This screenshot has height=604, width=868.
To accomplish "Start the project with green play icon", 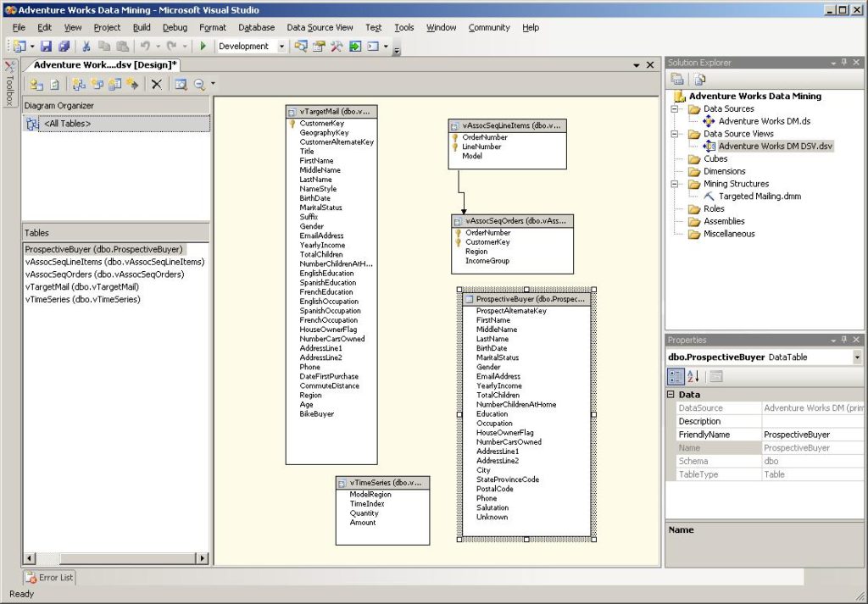I will click(x=203, y=47).
